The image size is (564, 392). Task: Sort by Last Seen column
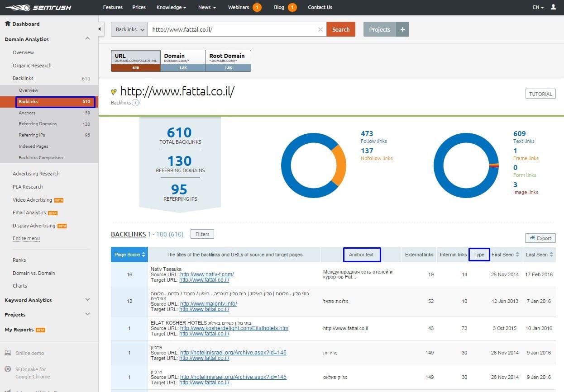(x=539, y=255)
